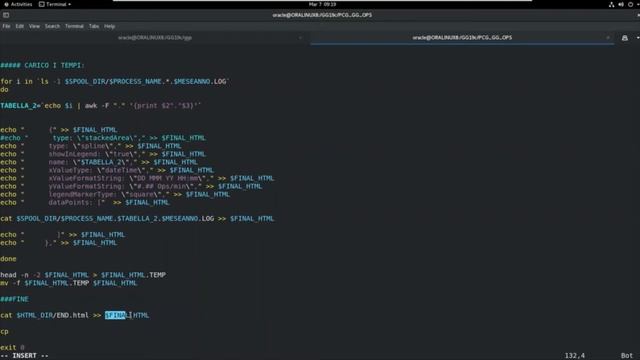The image size is (640, 360).
Task: Click the terminal window icon in title bar
Action: click(6, 15)
